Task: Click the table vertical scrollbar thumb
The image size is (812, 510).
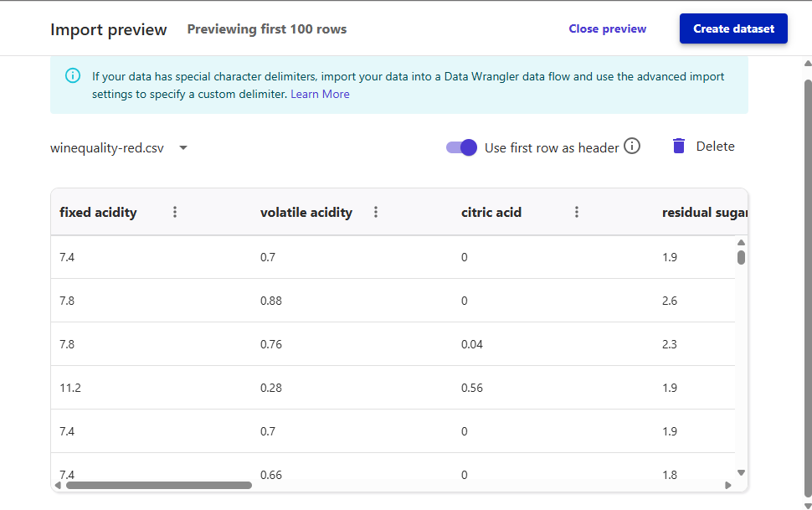Action: [741, 257]
